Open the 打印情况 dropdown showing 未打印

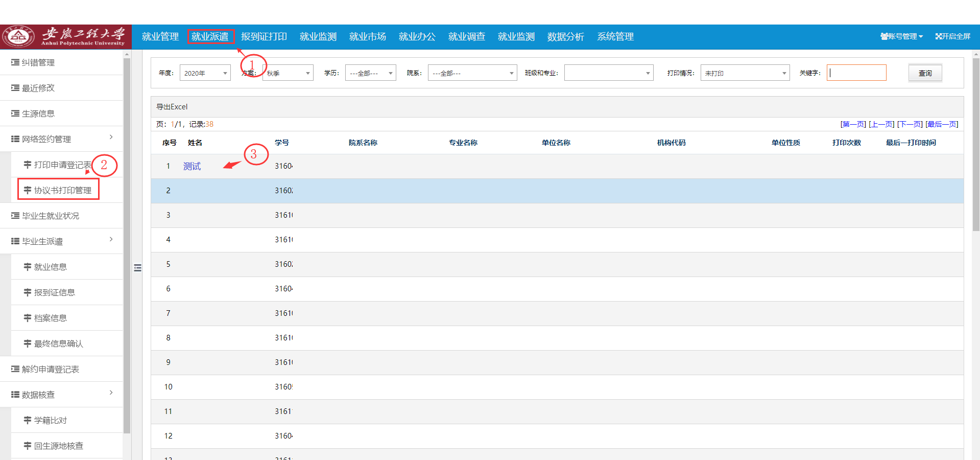(745, 73)
